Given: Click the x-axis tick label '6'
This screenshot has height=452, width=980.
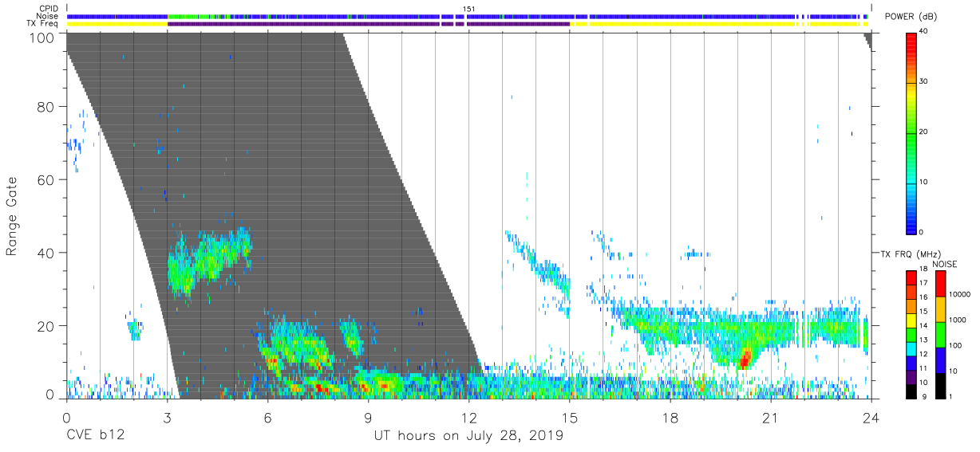Looking at the screenshot, I should [x=267, y=417].
